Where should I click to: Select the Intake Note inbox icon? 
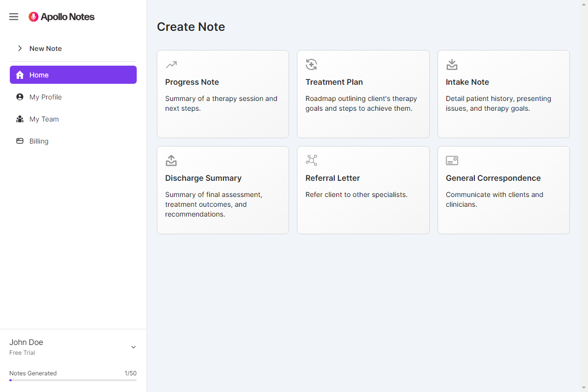click(451, 64)
